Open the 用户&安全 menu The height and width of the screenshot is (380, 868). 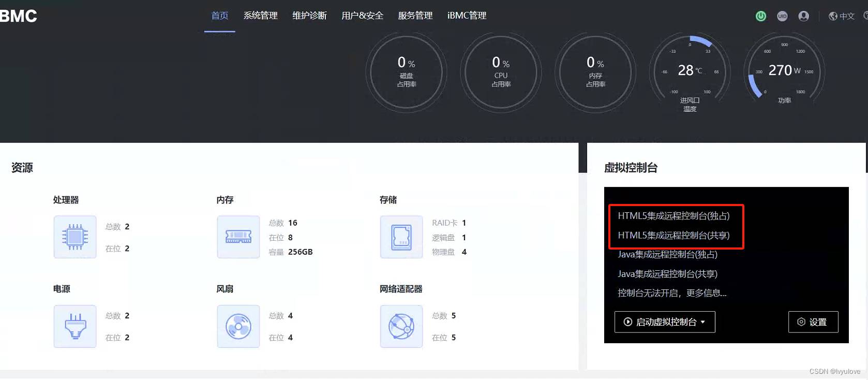point(362,16)
